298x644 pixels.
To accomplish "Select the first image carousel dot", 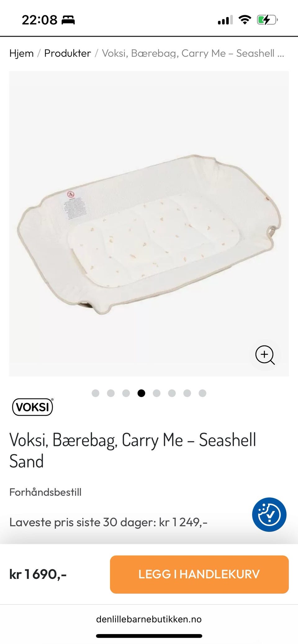I will click(x=96, y=393).
